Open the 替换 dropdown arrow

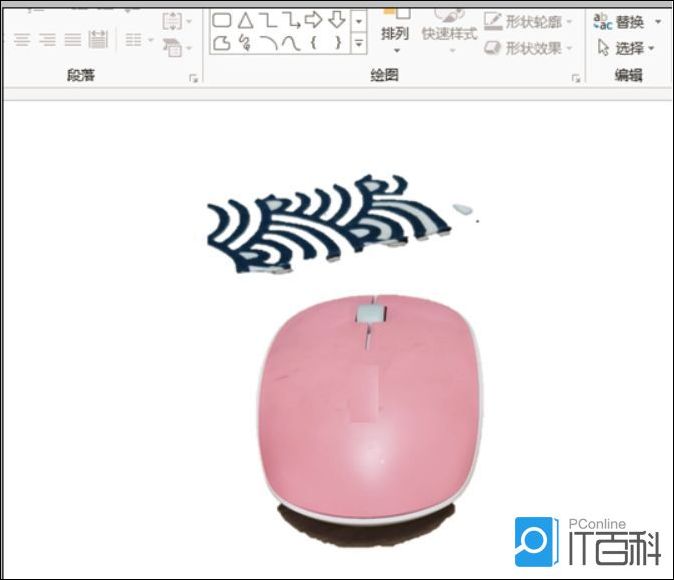658,21
